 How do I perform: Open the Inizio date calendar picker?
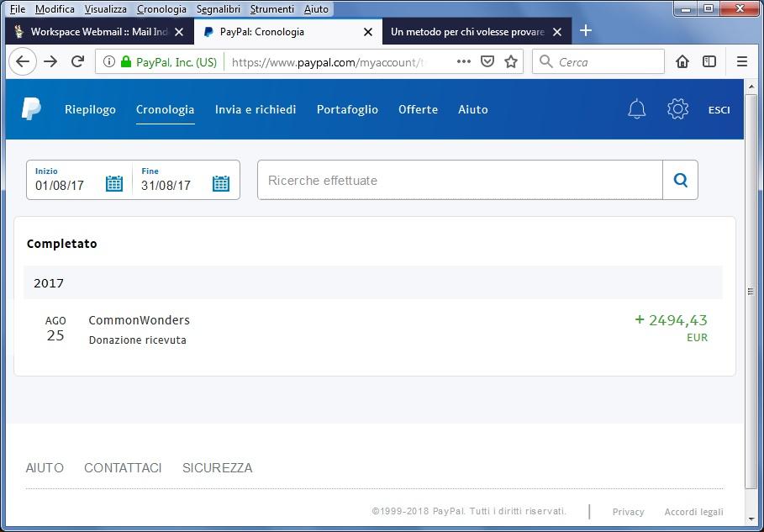[x=114, y=184]
